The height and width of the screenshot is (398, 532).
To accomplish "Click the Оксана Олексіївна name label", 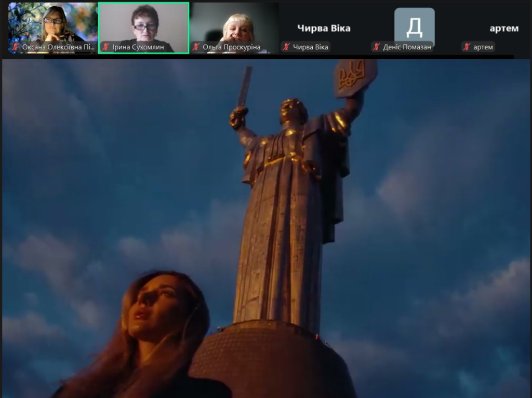I will [58, 47].
